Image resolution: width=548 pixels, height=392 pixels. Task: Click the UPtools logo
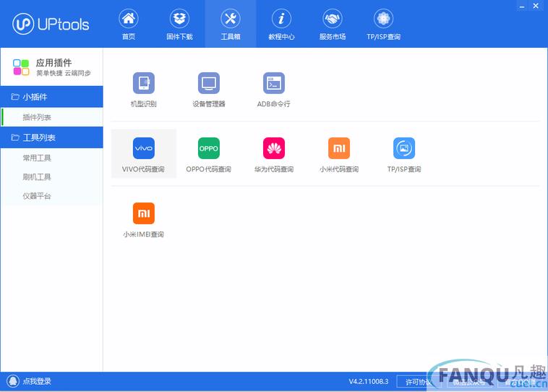pos(51,24)
